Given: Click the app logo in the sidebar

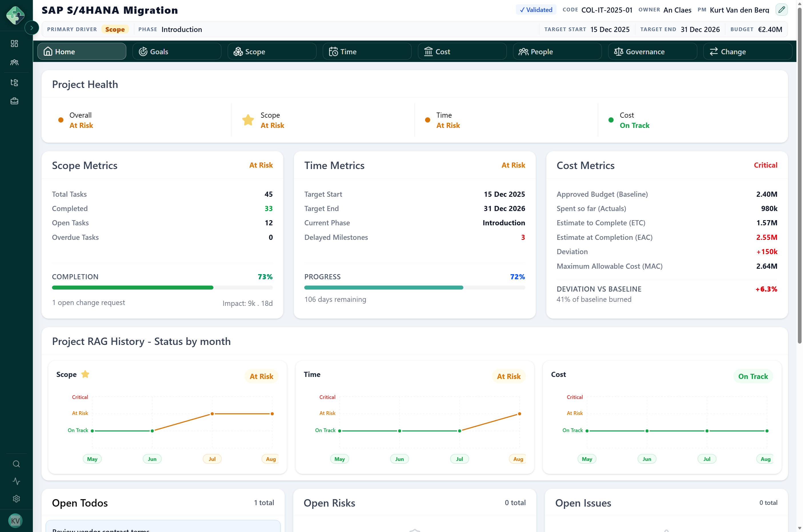Looking at the screenshot, I should coord(15,15).
